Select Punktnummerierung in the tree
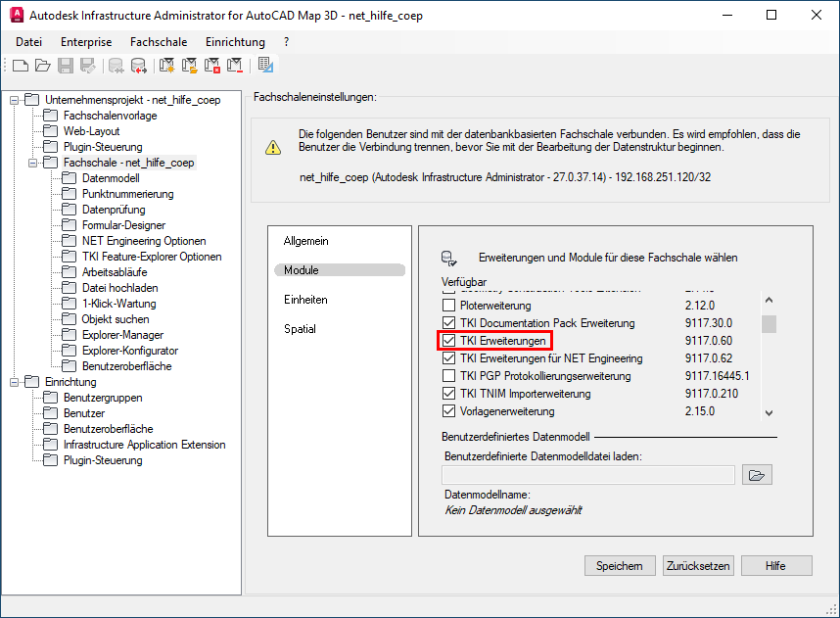840x618 pixels. click(128, 194)
